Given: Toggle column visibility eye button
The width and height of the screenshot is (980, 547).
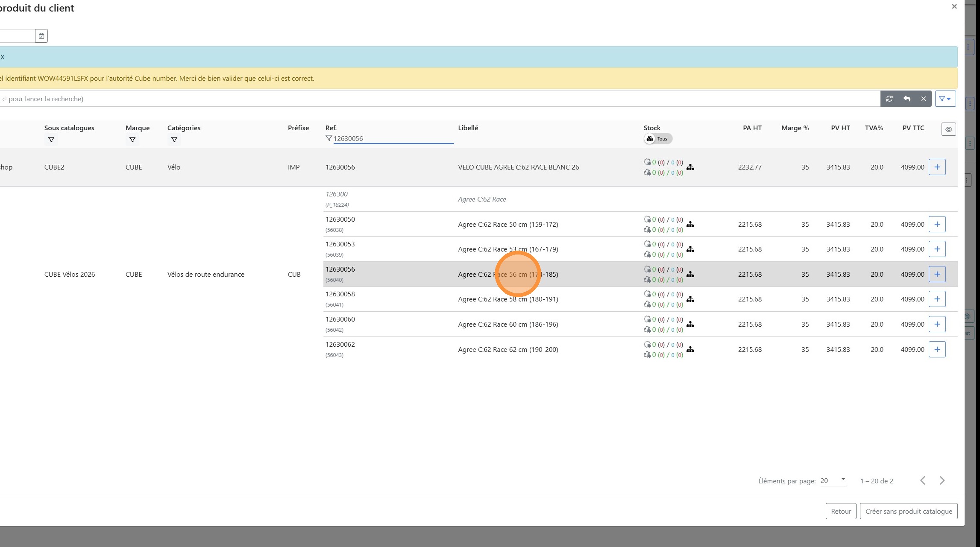Looking at the screenshot, I should pos(948,129).
